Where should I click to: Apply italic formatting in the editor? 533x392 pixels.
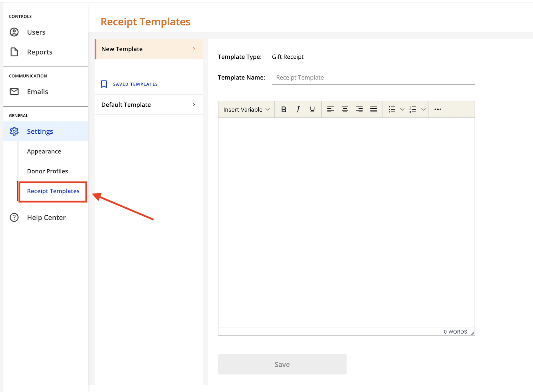298,109
